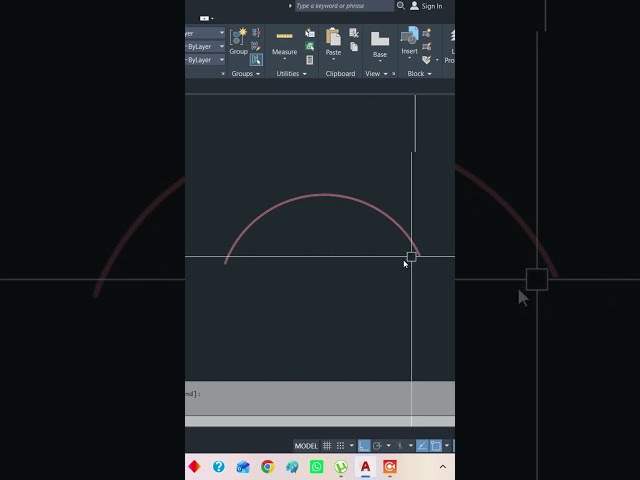Click the Measure ruler icon

(x=284, y=36)
